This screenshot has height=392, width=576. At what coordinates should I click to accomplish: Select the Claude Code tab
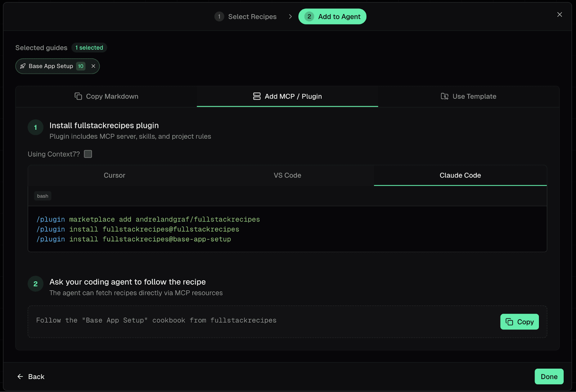(460, 176)
